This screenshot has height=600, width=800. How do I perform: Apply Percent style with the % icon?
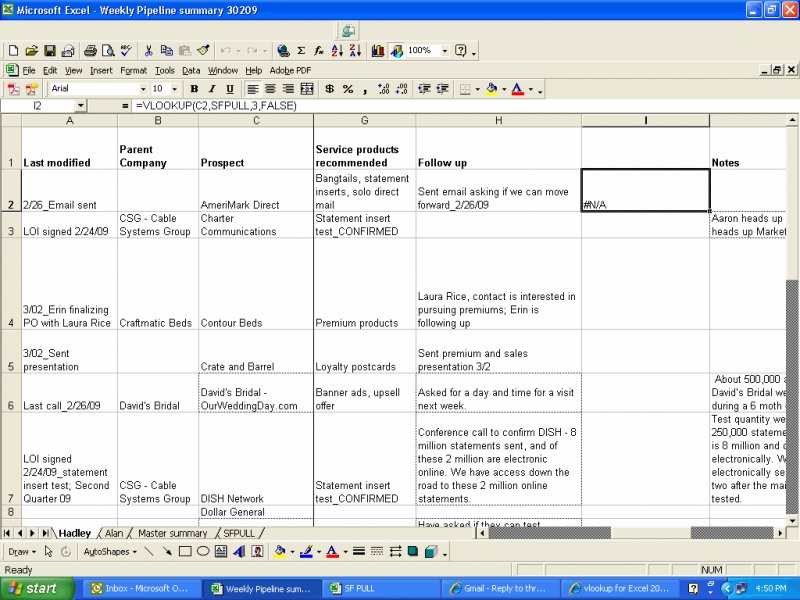pos(348,89)
